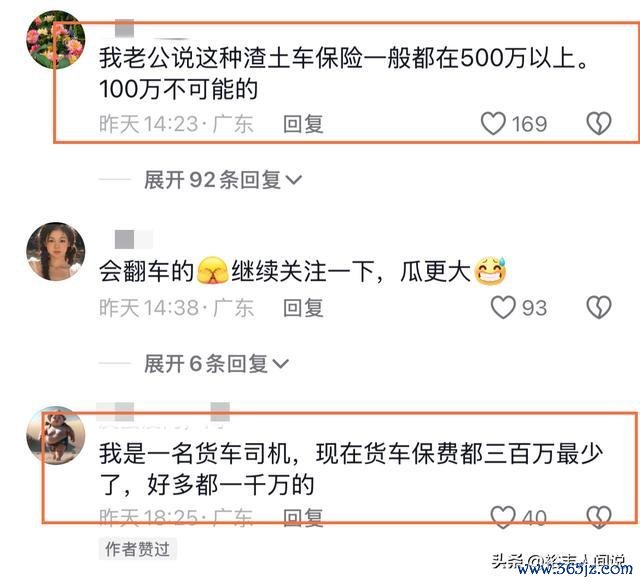The height and width of the screenshot is (584, 640).
Task: Click chevron next to 展开92条回复
Action: (x=293, y=180)
